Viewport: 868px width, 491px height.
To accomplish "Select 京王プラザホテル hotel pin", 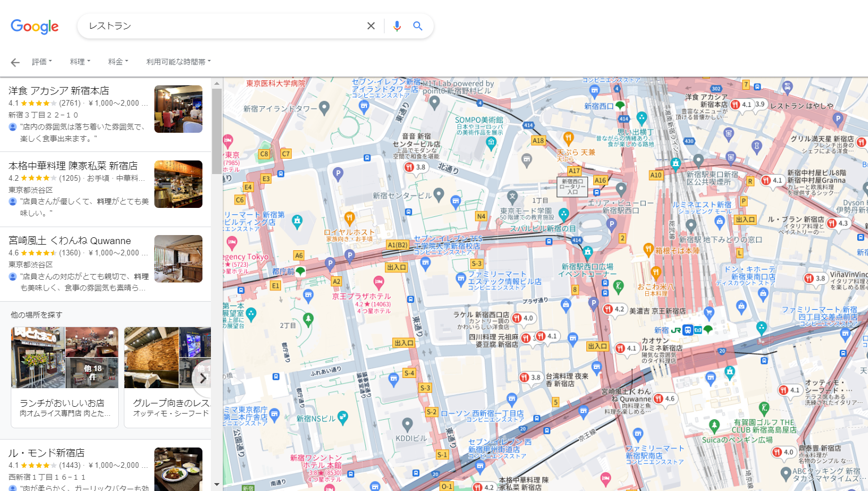I will [x=379, y=282].
